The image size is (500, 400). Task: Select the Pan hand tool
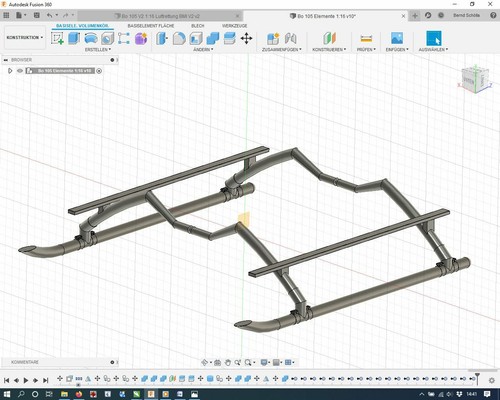point(228,362)
